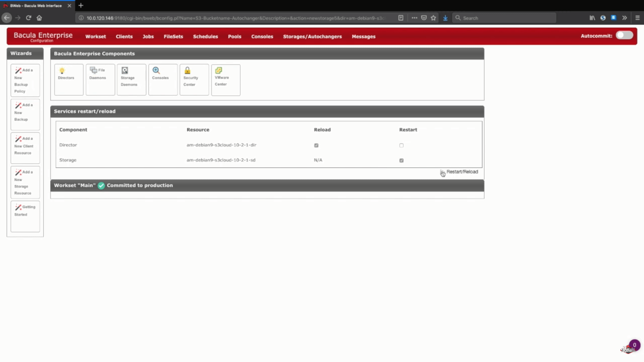Open a new browser tab
The height and width of the screenshot is (362, 644).
(x=81, y=5)
